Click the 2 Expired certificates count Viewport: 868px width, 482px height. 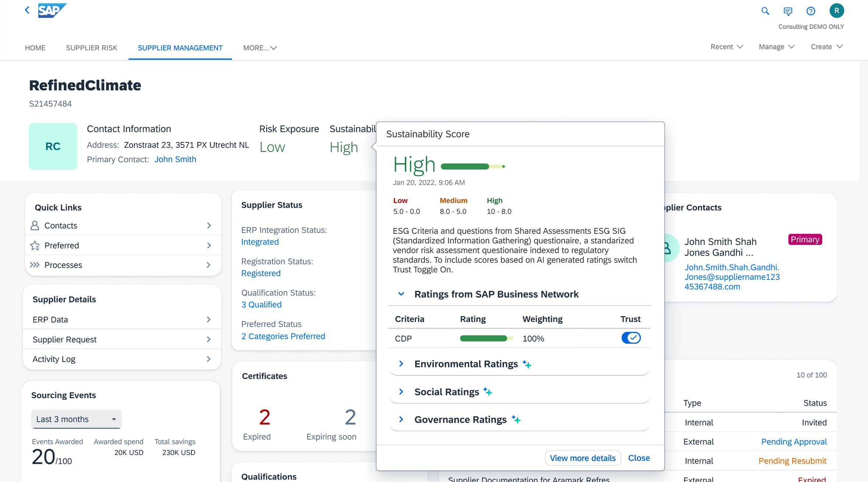(x=264, y=417)
